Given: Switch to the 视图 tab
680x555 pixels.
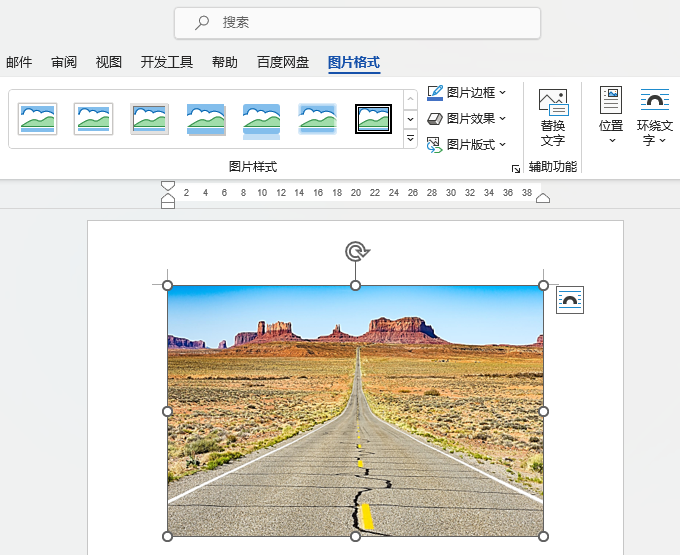Looking at the screenshot, I should click(x=108, y=62).
